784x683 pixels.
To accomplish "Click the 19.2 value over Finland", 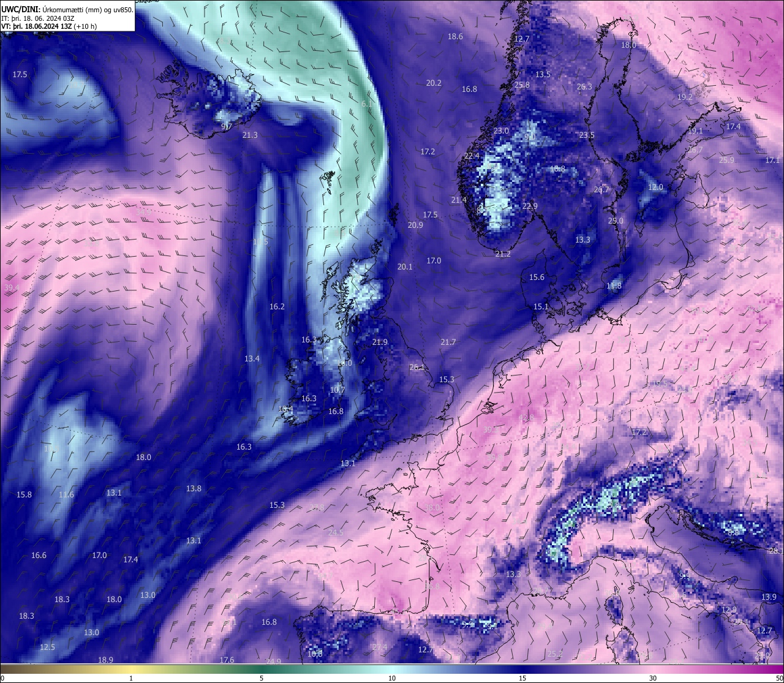I will pyautogui.click(x=685, y=97).
